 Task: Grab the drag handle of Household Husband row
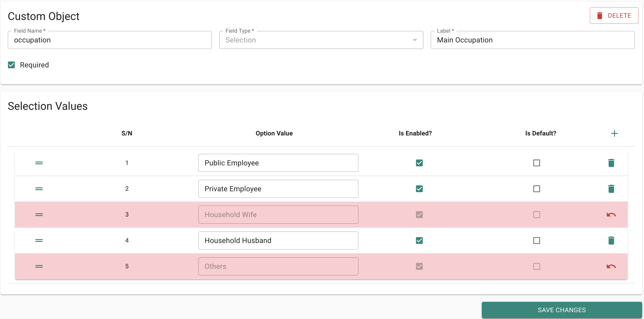pyautogui.click(x=39, y=240)
